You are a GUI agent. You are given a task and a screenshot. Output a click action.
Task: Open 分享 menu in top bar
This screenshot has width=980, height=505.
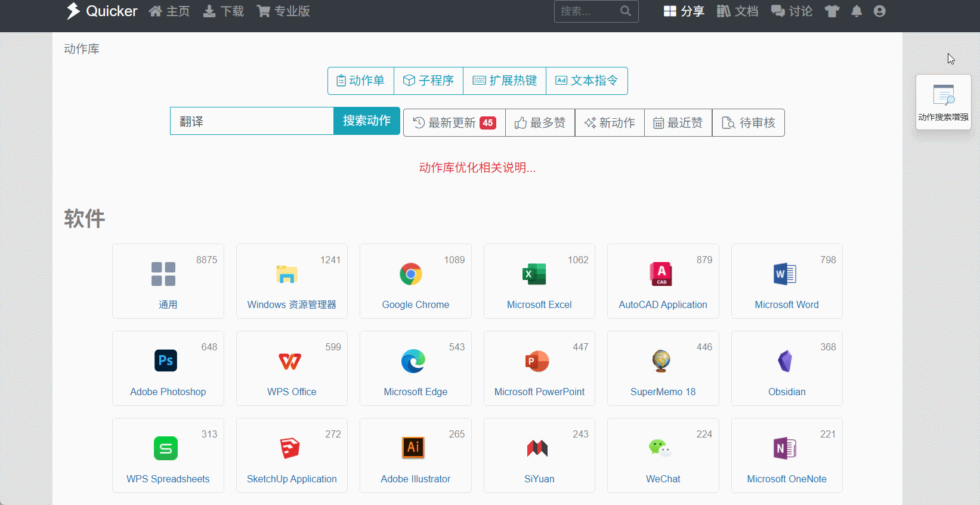click(x=684, y=11)
